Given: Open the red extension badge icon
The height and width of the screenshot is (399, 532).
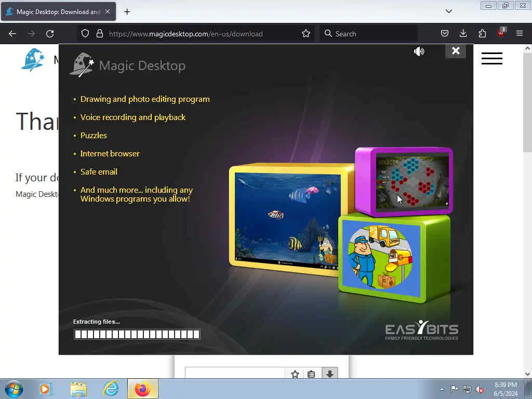Looking at the screenshot, I should tap(501, 33).
